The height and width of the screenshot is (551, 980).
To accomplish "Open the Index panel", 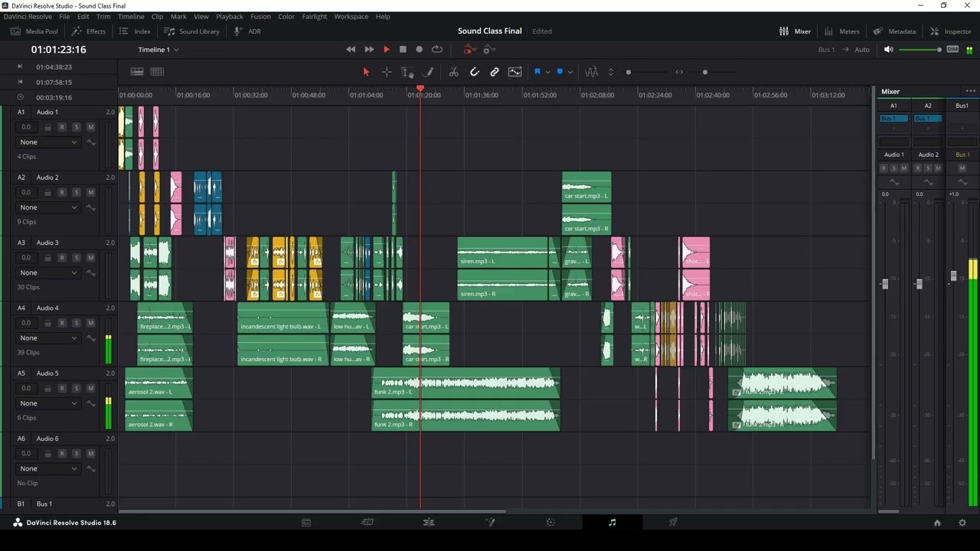I will point(135,31).
